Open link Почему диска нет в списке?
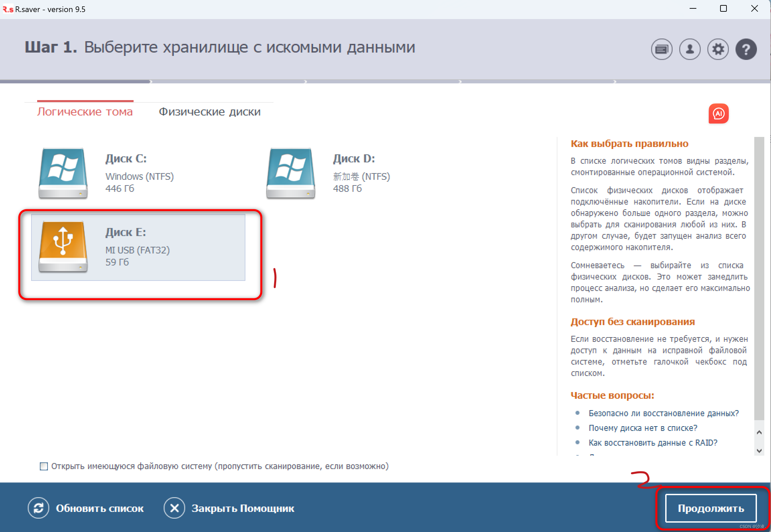771x532 pixels. (643, 428)
